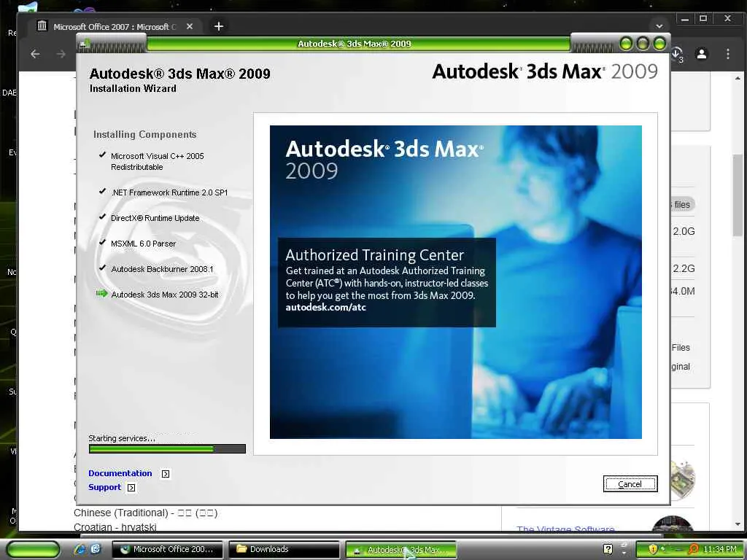The image size is (747, 560).
Task: Click the browser page vertical scrollbar
Action: (738, 195)
